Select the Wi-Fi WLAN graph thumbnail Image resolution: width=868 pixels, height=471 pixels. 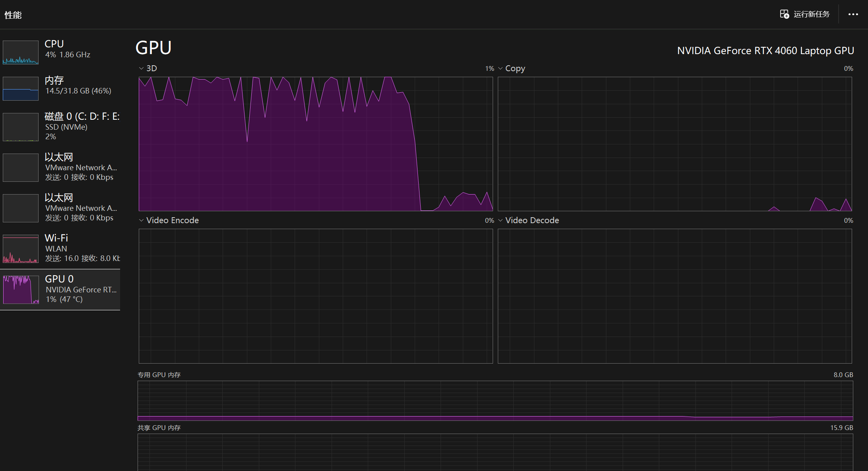pyautogui.click(x=21, y=249)
